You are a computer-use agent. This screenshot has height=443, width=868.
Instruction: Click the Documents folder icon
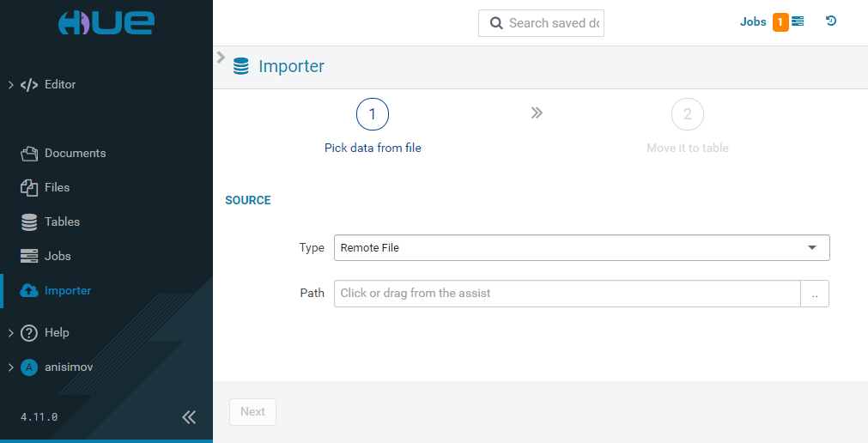(29, 154)
